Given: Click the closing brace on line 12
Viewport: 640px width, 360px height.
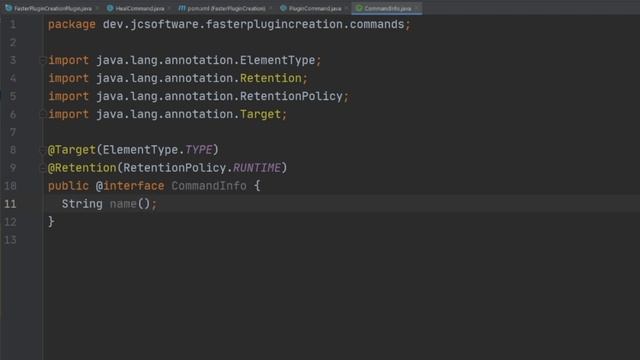Looking at the screenshot, I should pos(51,222).
